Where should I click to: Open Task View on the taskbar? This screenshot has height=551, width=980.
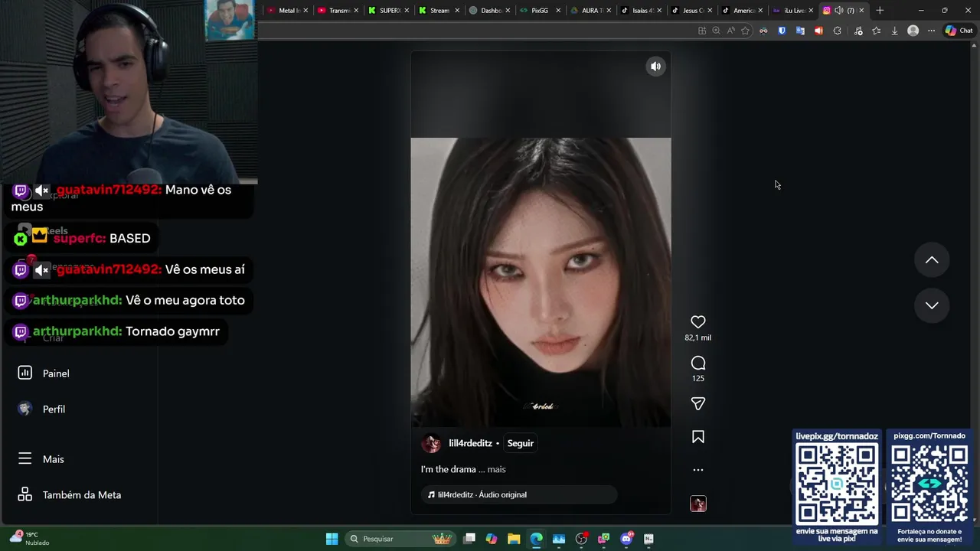(x=469, y=539)
